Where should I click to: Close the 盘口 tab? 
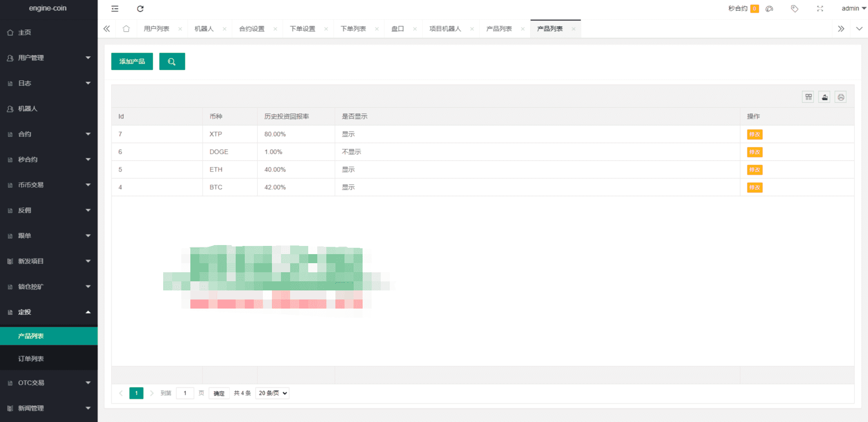click(x=415, y=29)
